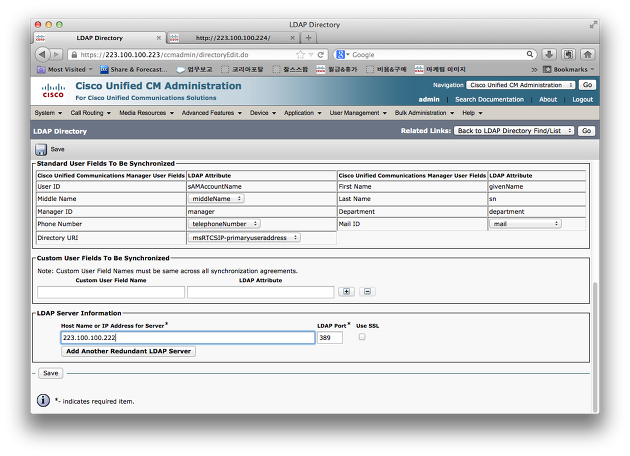Open the Media Resources menu
This screenshot has height=456, width=630.
pyautogui.click(x=146, y=113)
